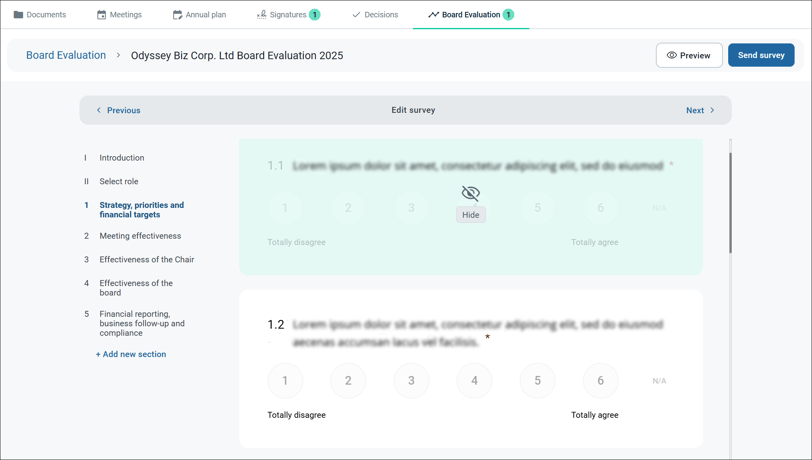Click the Annual plan calendar-edit icon
812x460 pixels.
177,15
